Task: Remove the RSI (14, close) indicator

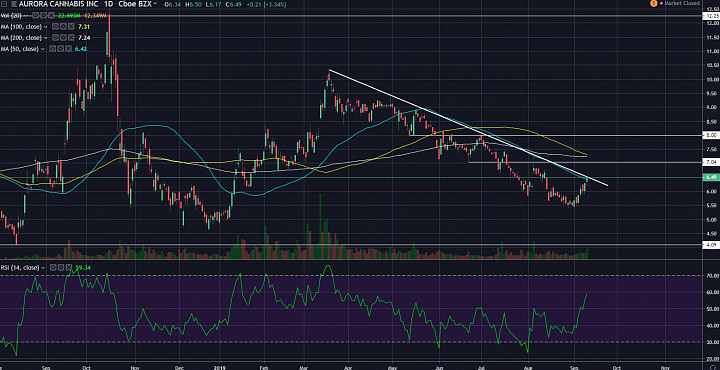Action: [x=69, y=267]
